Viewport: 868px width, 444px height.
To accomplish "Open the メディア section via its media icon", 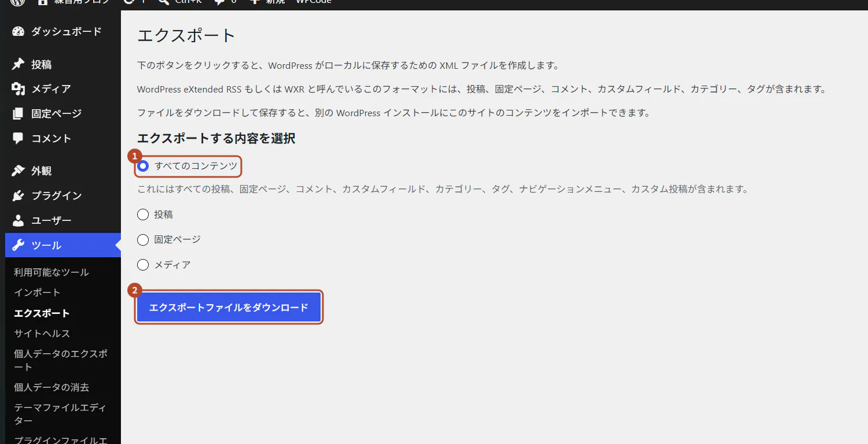I will pyautogui.click(x=18, y=89).
